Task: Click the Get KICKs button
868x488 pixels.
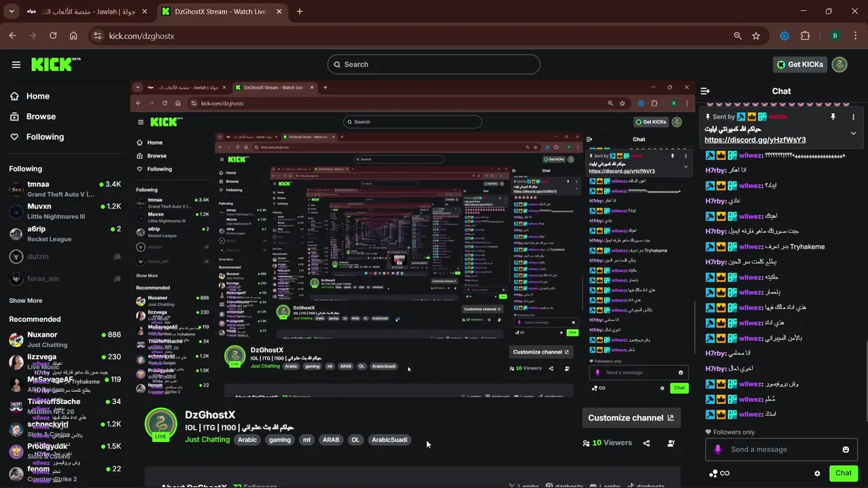Action: [800, 64]
